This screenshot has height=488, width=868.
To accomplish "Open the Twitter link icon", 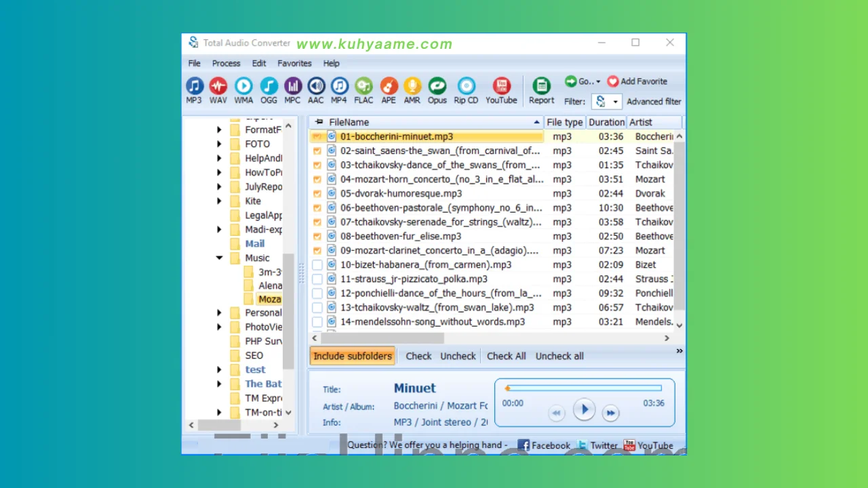I will pyautogui.click(x=582, y=445).
